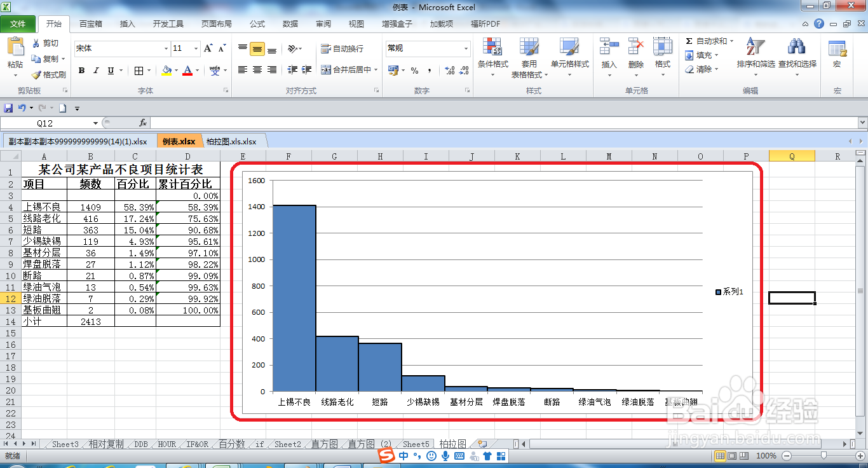The height and width of the screenshot is (468, 868).
Task: Click Merge and Center (合并后居中)
Action: click(345, 70)
